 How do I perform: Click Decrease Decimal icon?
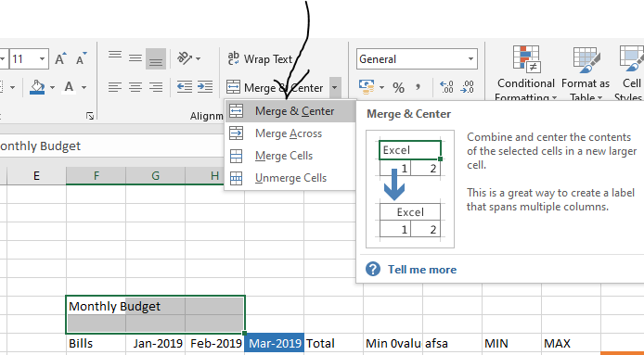coord(468,87)
